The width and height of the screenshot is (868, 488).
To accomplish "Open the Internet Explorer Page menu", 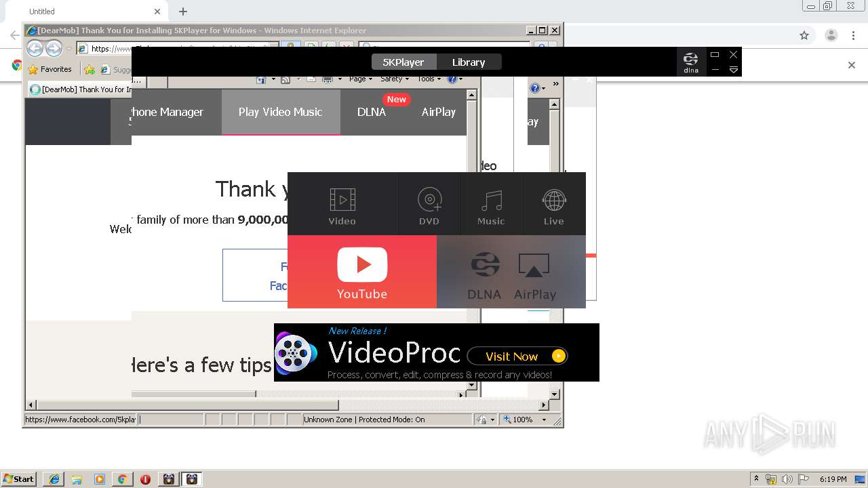I will pyautogui.click(x=361, y=79).
